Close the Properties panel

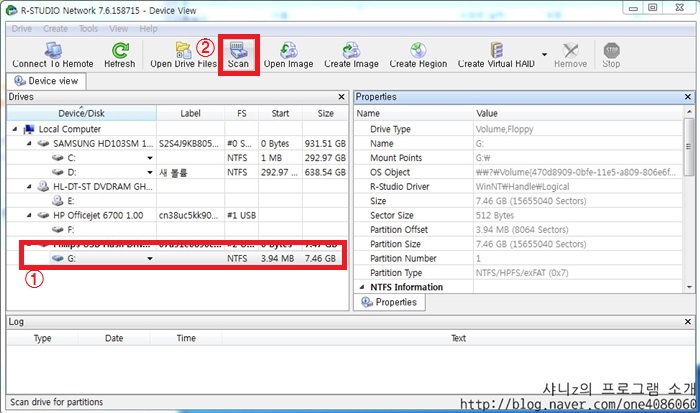(x=688, y=97)
